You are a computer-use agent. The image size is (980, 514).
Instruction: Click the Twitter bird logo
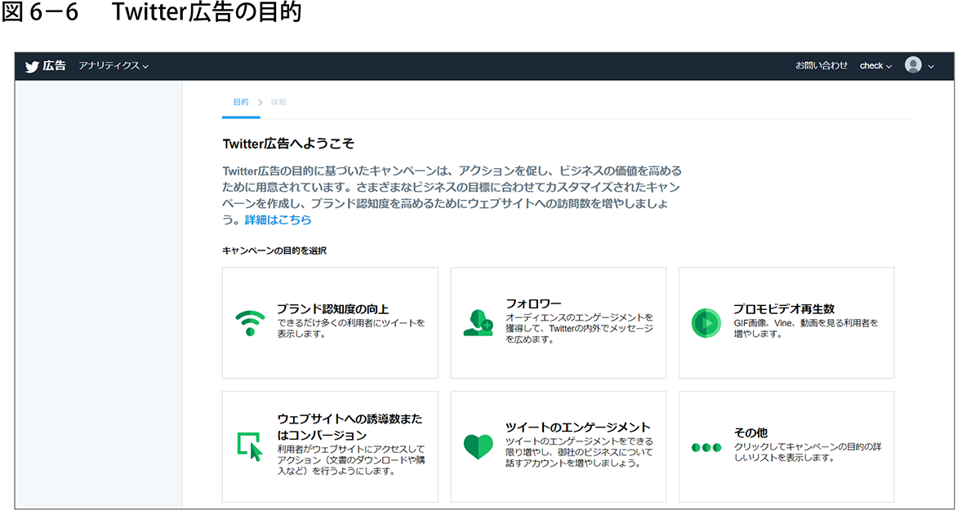pos(32,66)
